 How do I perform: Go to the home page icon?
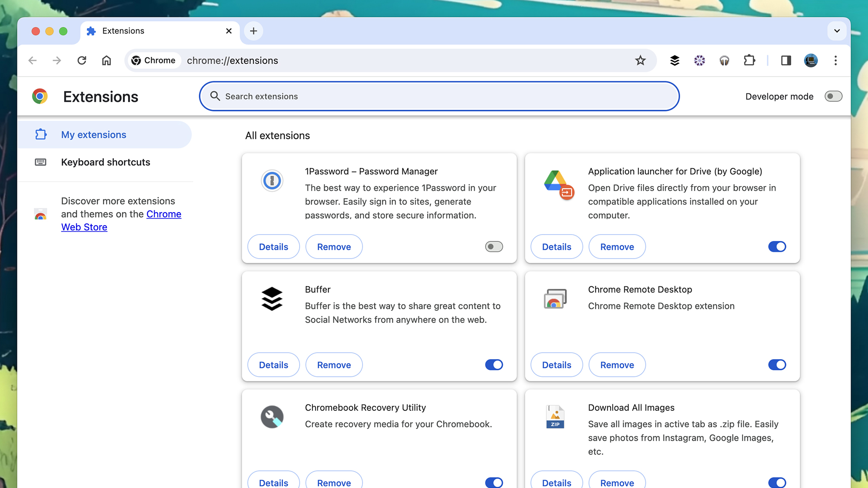(106, 60)
